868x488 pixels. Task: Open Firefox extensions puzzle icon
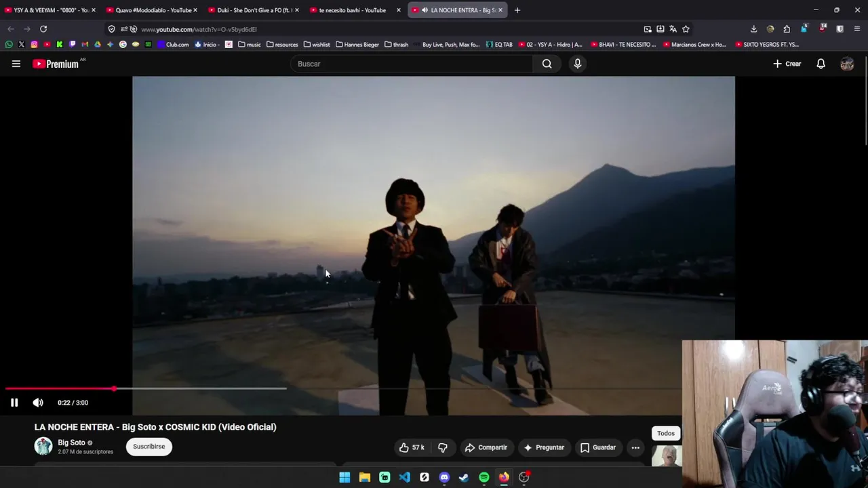pos(787,29)
